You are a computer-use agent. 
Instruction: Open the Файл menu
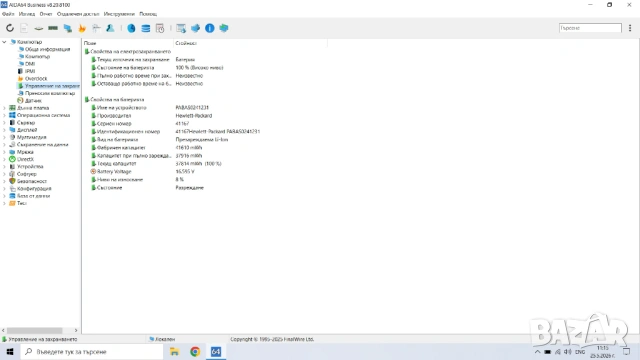(8, 14)
